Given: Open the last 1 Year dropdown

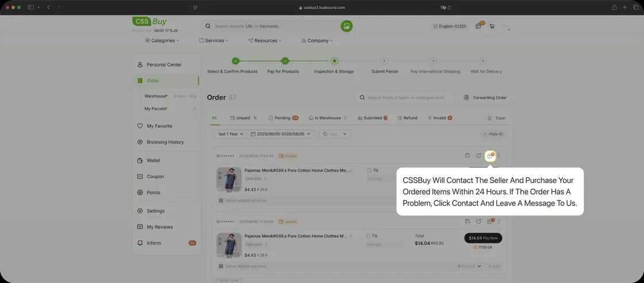Looking at the screenshot, I should tap(231, 134).
